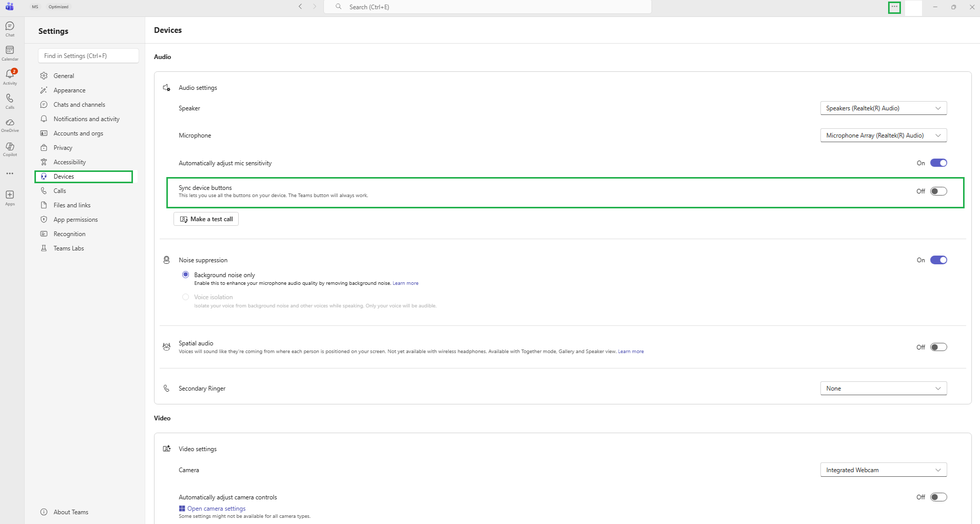Open About Teams

coord(86,512)
